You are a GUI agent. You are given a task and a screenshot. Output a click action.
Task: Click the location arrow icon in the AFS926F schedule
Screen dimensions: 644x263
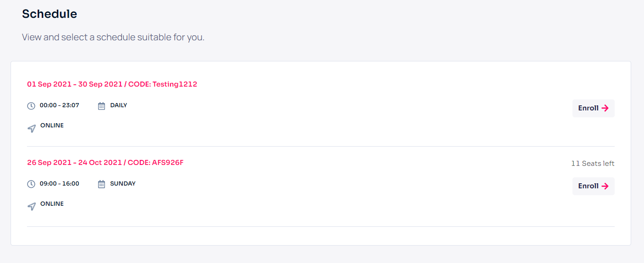[32, 207]
